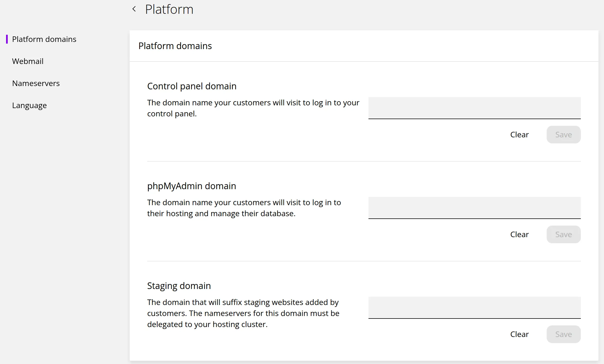
Task: Click Save for Control panel domain
Action: point(563,135)
